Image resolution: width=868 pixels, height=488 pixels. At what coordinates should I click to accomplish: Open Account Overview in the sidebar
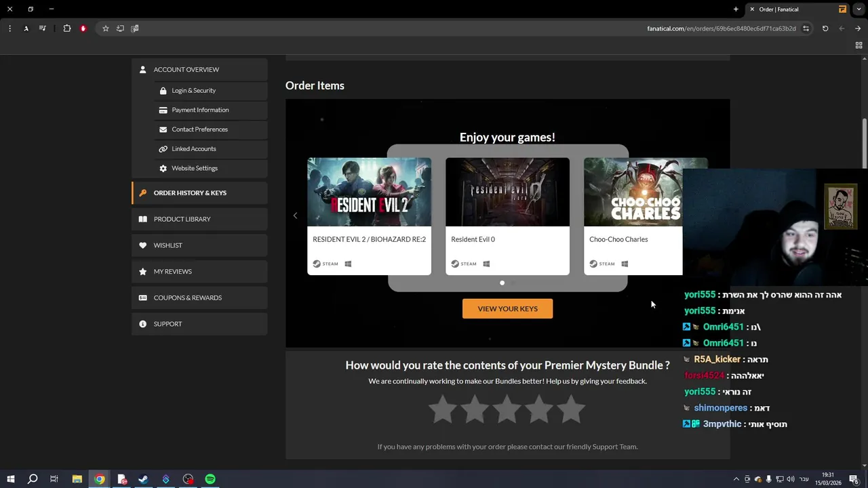tap(199, 70)
